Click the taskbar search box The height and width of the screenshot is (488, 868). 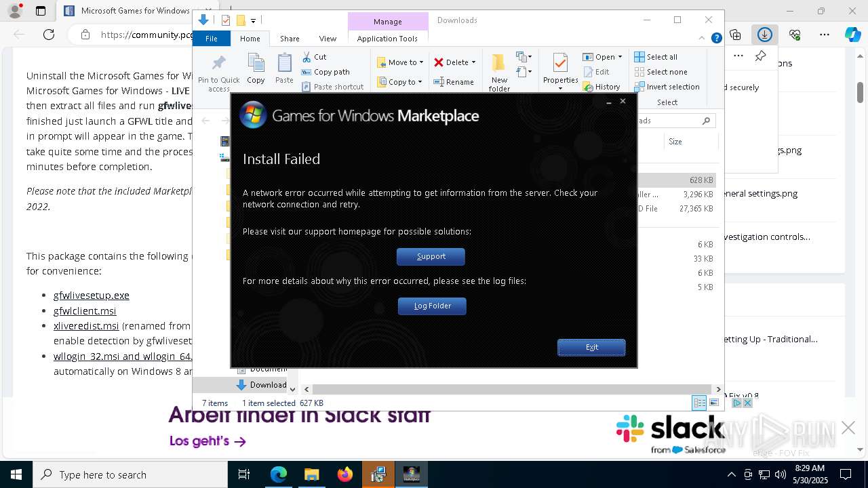pos(130,474)
